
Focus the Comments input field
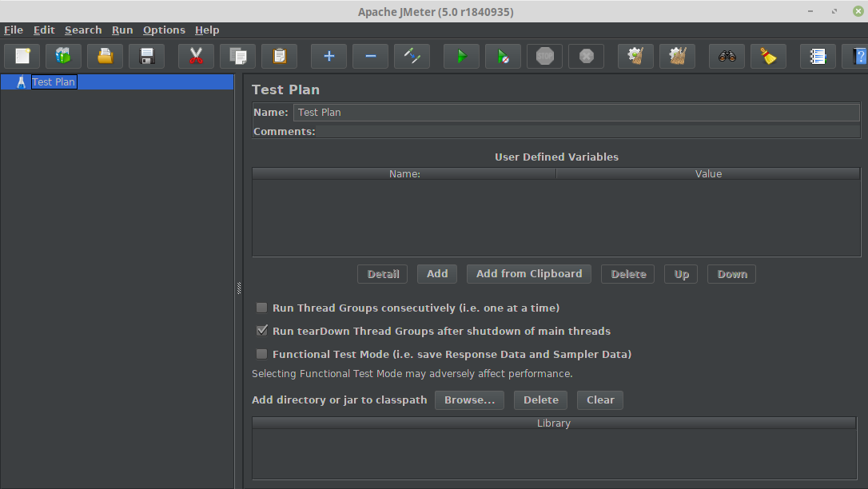[x=588, y=132]
